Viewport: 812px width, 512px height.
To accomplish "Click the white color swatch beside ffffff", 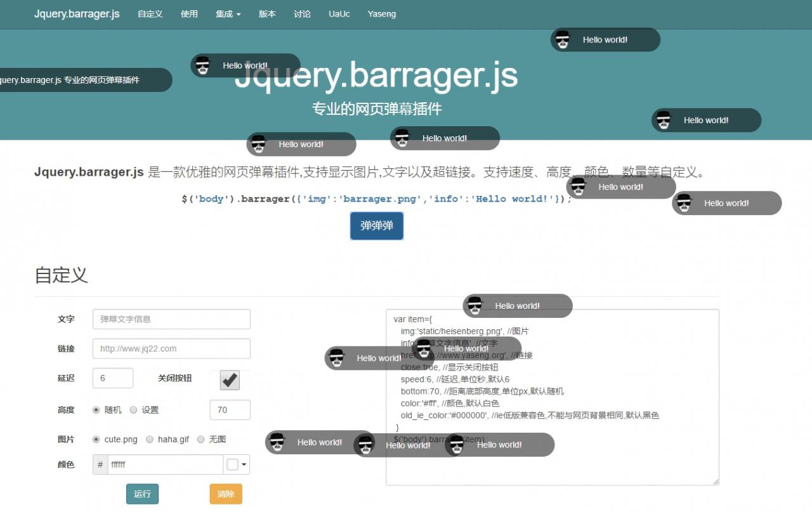I will pyautogui.click(x=233, y=464).
